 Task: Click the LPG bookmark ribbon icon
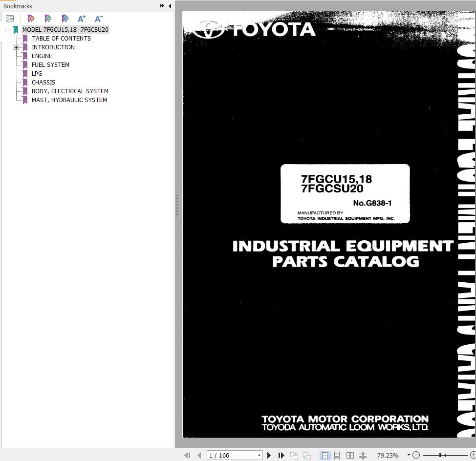25,74
